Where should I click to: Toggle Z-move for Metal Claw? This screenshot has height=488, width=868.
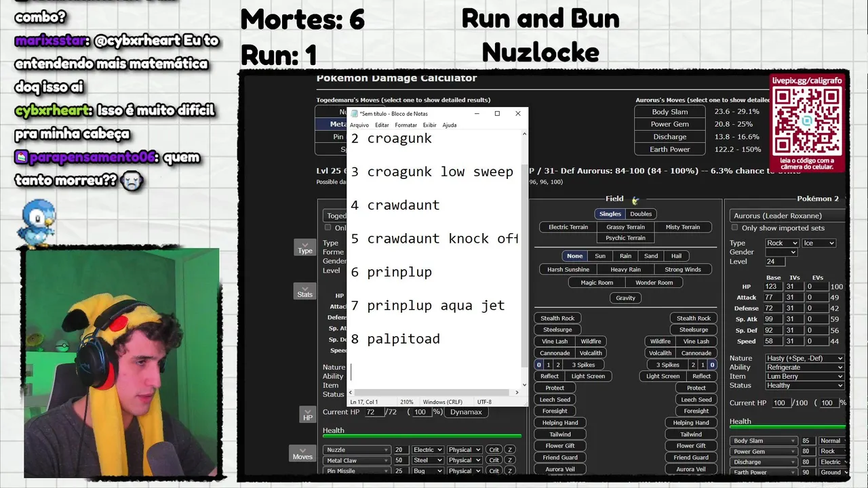pyautogui.click(x=510, y=460)
